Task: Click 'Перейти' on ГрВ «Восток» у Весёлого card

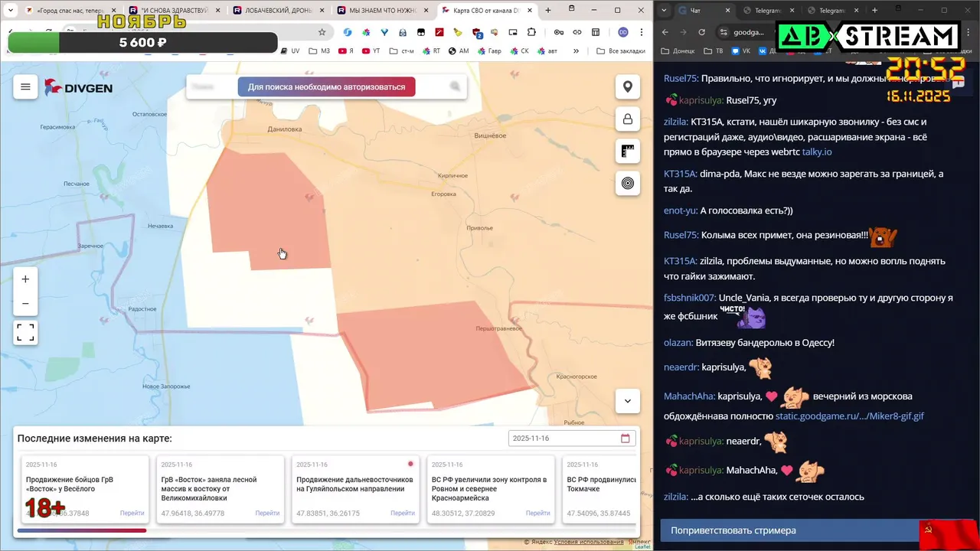Action: coord(132,513)
